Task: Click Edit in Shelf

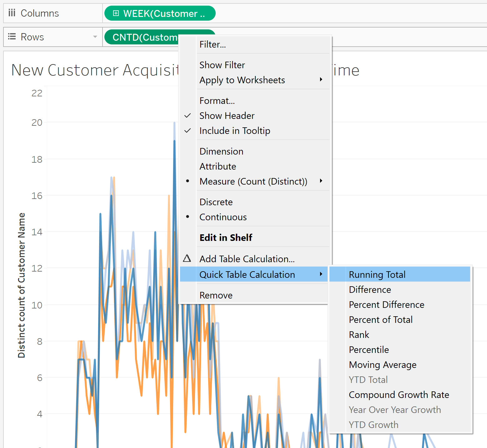Action: point(226,238)
